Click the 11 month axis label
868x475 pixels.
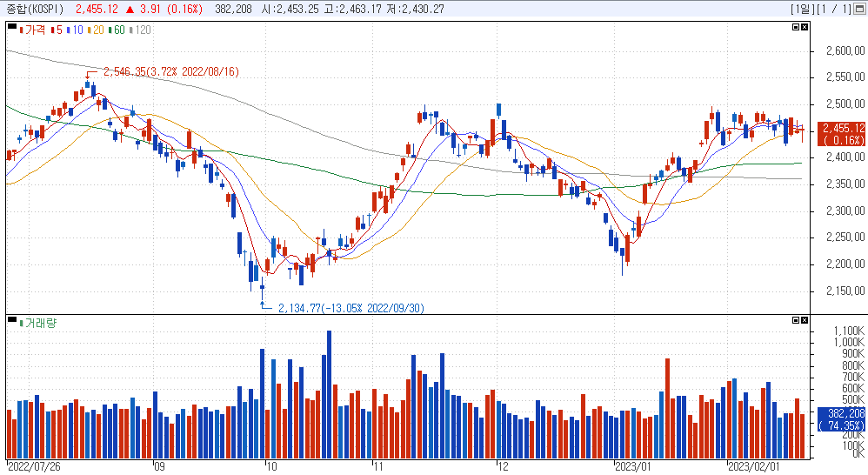point(378,466)
